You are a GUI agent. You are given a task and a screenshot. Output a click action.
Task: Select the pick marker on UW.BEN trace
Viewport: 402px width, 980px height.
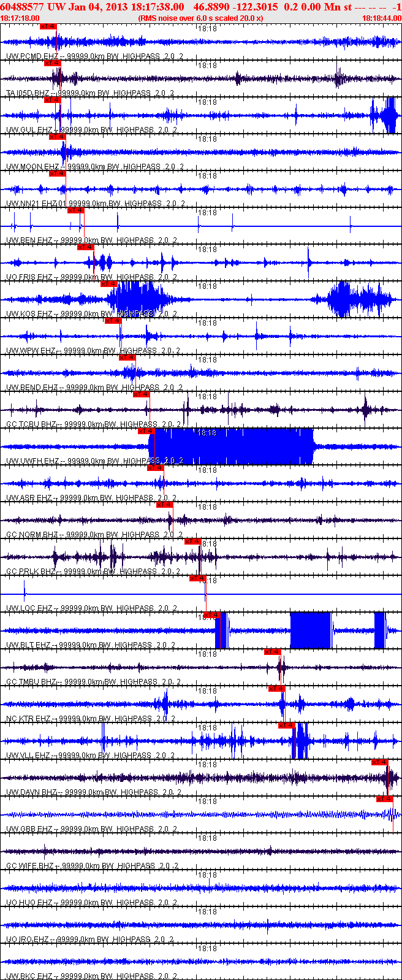point(75,210)
